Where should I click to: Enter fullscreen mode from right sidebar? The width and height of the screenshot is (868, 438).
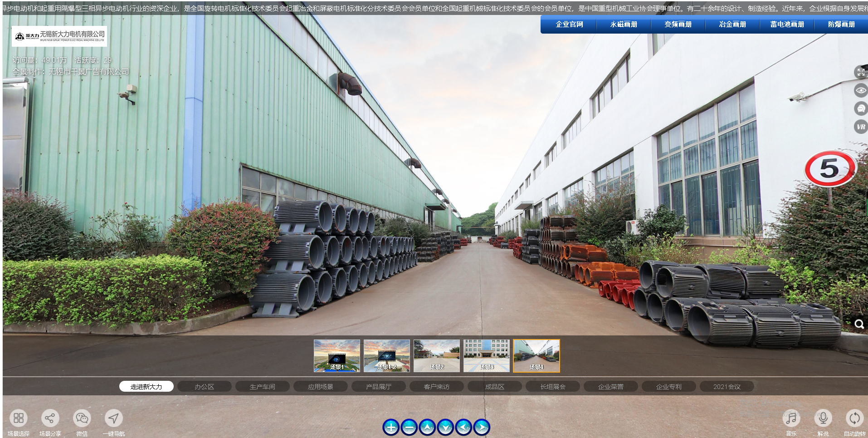861,72
